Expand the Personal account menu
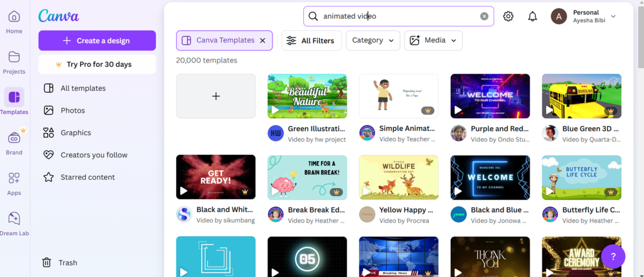This screenshot has width=644, height=277. (x=613, y=16)
